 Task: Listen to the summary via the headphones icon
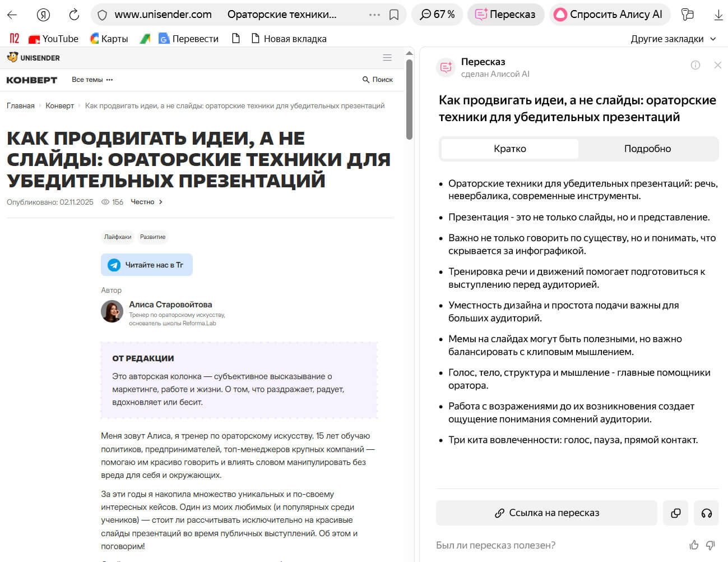[x=706, y=513]
